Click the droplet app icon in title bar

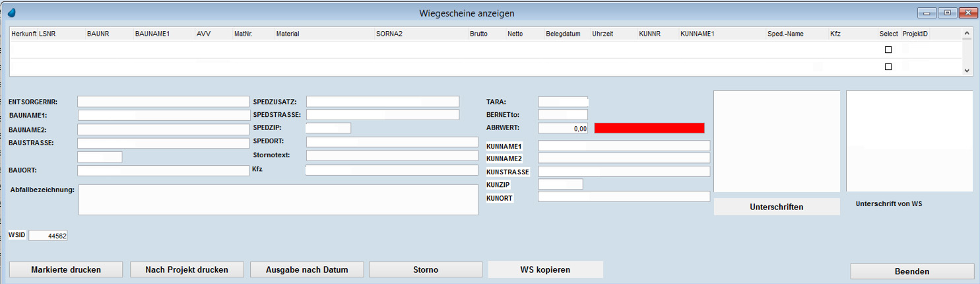pyautogui.click(x=11, y=13)
